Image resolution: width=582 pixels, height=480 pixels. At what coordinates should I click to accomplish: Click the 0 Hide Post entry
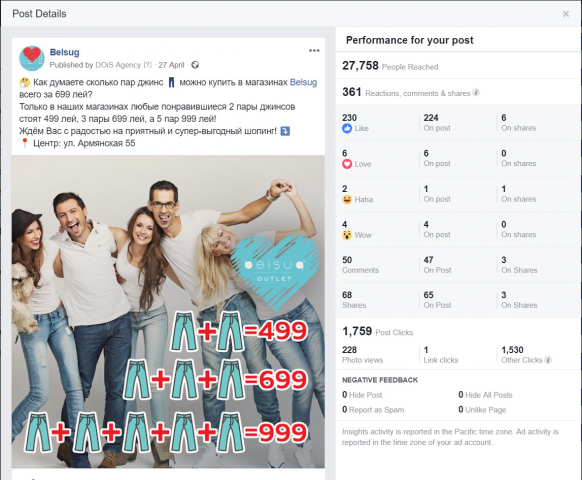(x=362, y=395)
